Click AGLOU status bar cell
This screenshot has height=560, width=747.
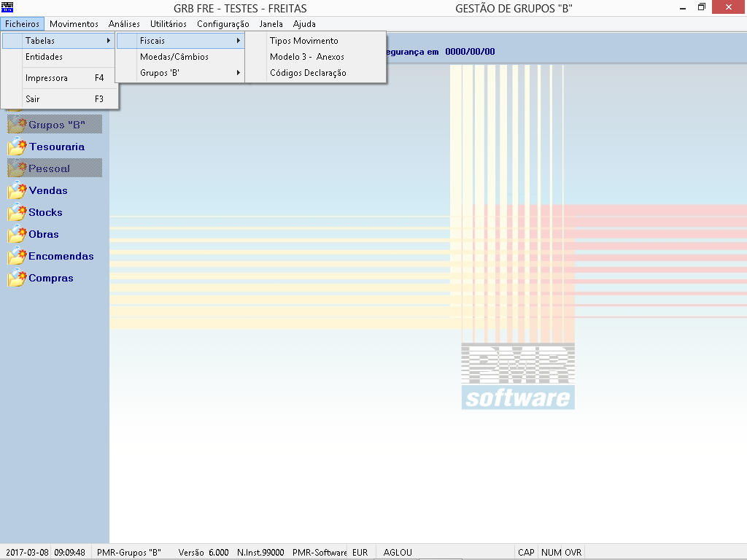pos(398,553)
